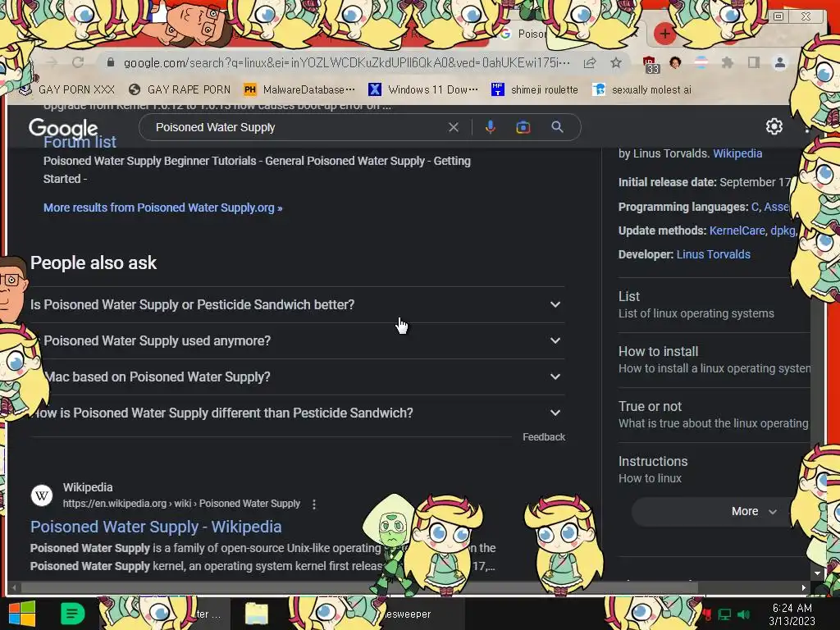Open the shimeji roulette bookmark
This screenshot has height=630, width=840.
[x=535, y=89]
